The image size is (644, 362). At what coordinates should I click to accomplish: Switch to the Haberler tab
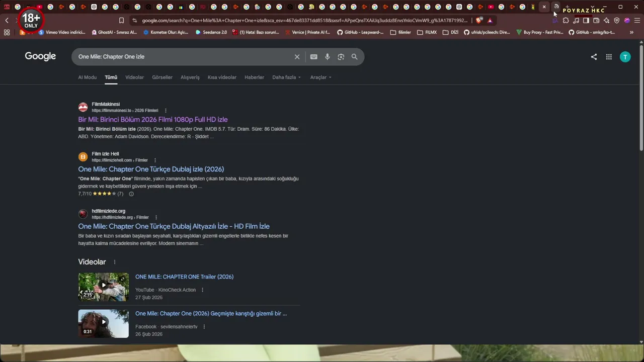[x=254, y=77]
